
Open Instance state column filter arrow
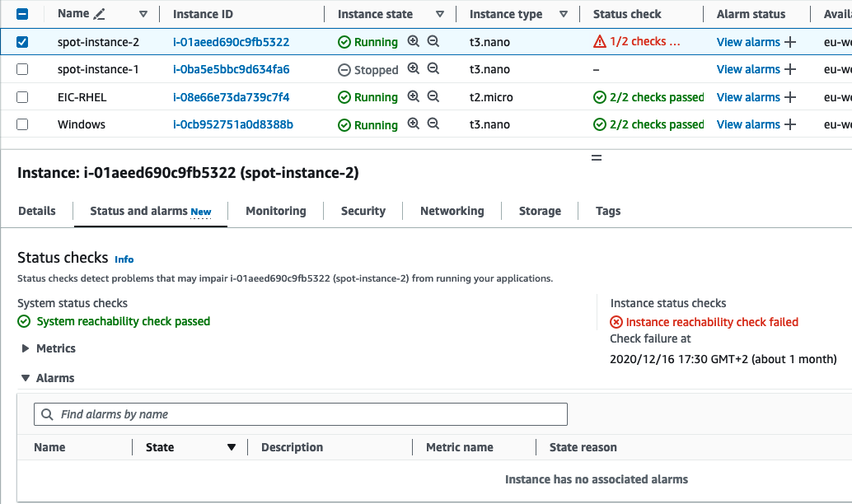(x=439, y=14)
